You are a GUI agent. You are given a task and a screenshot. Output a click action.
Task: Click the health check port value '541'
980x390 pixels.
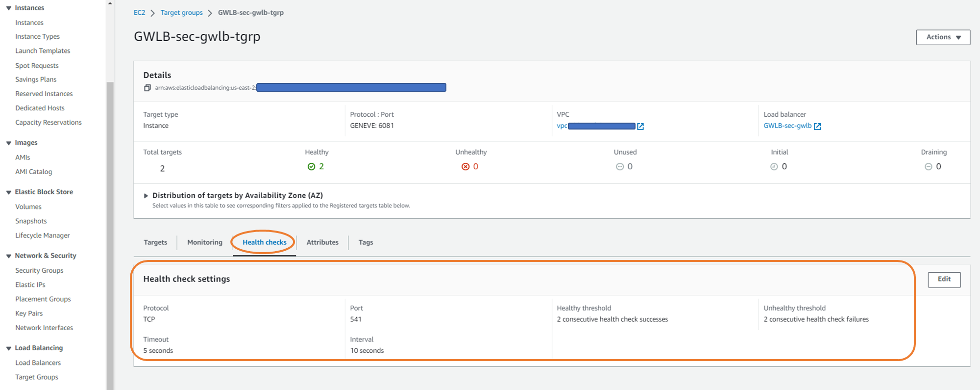click(356, 319)
